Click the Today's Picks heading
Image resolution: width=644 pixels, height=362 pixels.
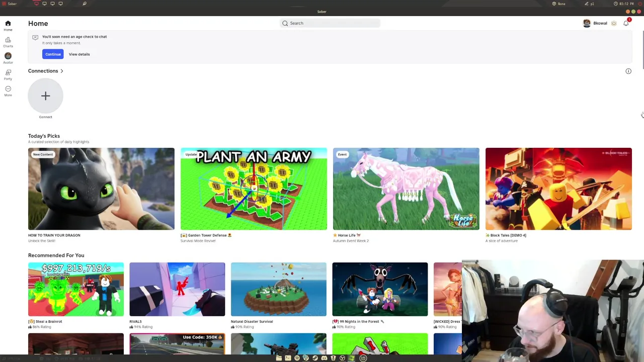coord(44,136)
